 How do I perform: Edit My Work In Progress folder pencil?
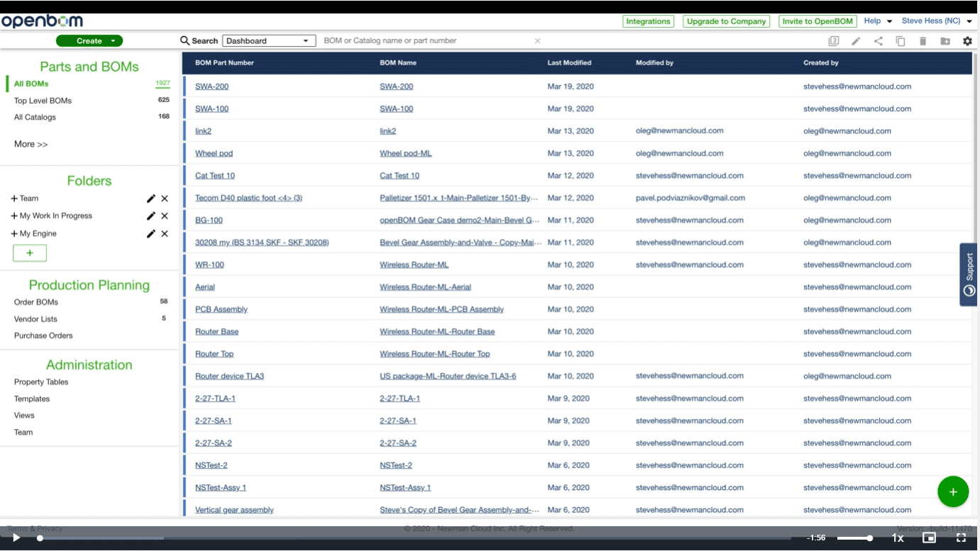tap(151, 216)
